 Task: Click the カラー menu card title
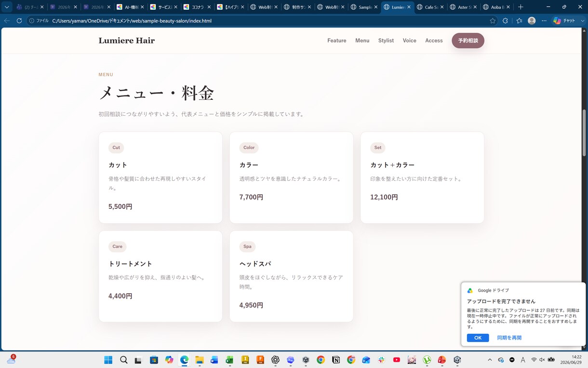pyautogui.click(x=249, y=165)
